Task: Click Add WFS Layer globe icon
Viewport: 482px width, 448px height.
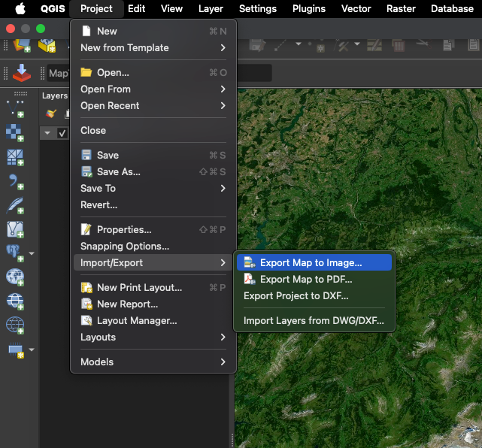Action: tap(15, 325)
